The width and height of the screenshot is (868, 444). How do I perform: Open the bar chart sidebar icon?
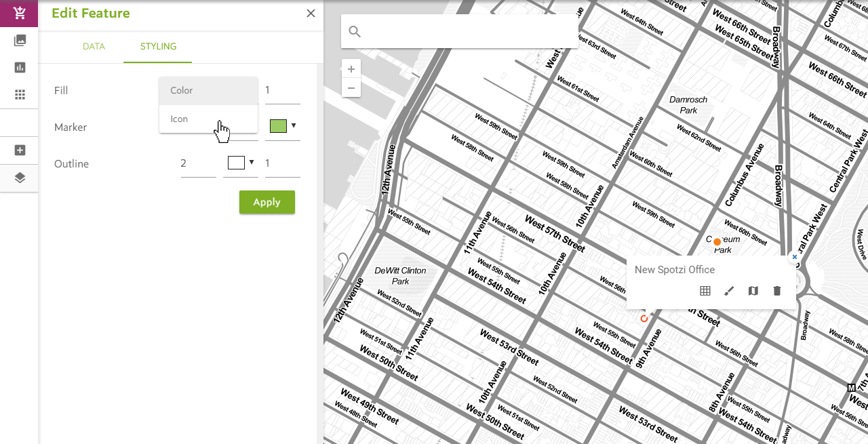pyautogui.click(x=20, y=67)
